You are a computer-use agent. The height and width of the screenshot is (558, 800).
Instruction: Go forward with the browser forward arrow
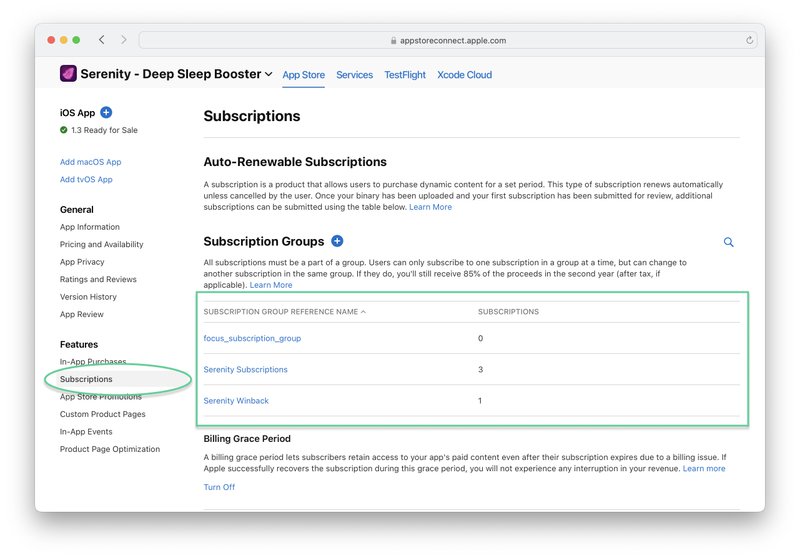pyautogui.click(x=123, y=40)
